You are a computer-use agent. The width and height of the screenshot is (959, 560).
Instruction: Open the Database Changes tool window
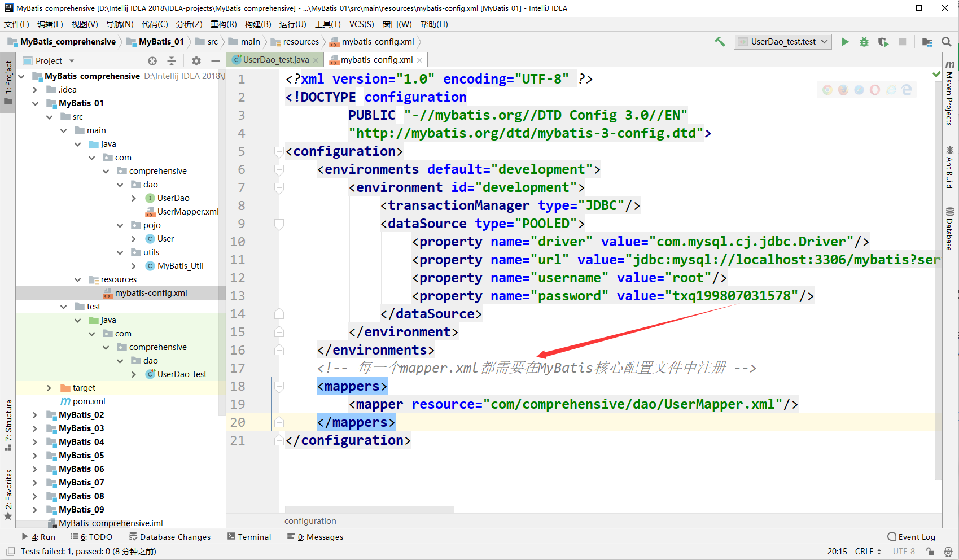pyautogui.click(x=170, y=537)
